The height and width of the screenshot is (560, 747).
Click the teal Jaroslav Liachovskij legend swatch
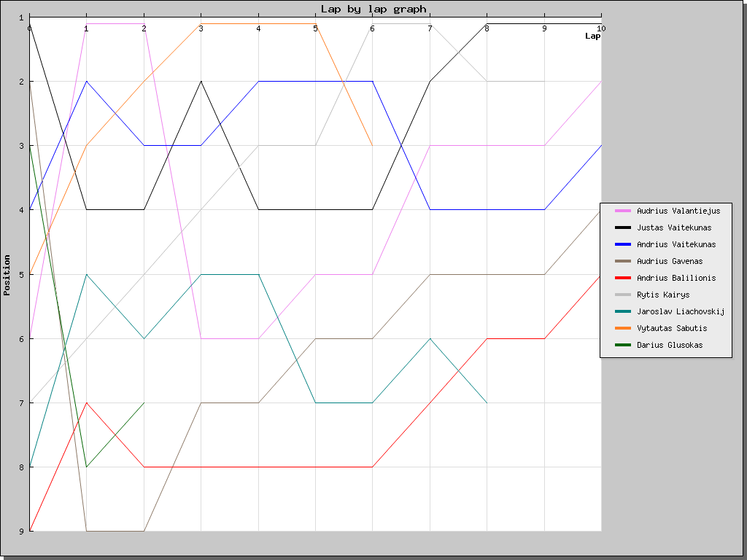(x=623, y=311)
